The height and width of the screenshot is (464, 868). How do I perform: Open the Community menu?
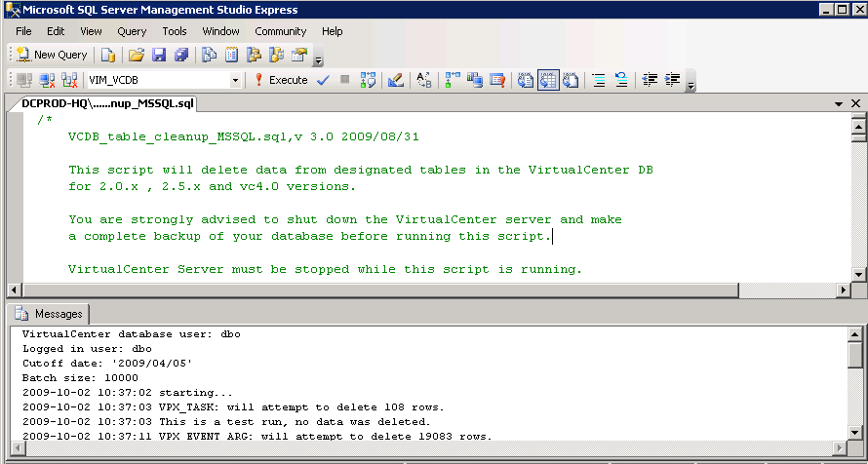pyautogui.click(x=281, y=31)
